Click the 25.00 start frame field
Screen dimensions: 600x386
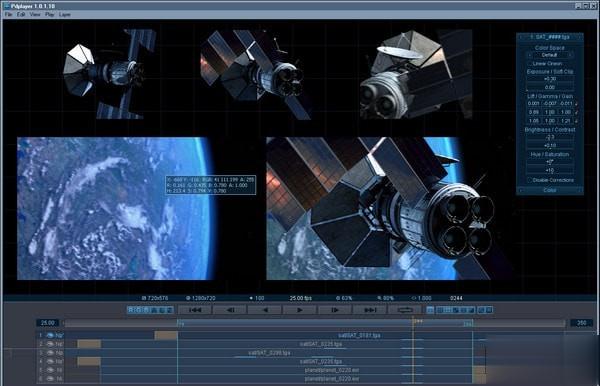pyautogui.click(x=47, y=323)
